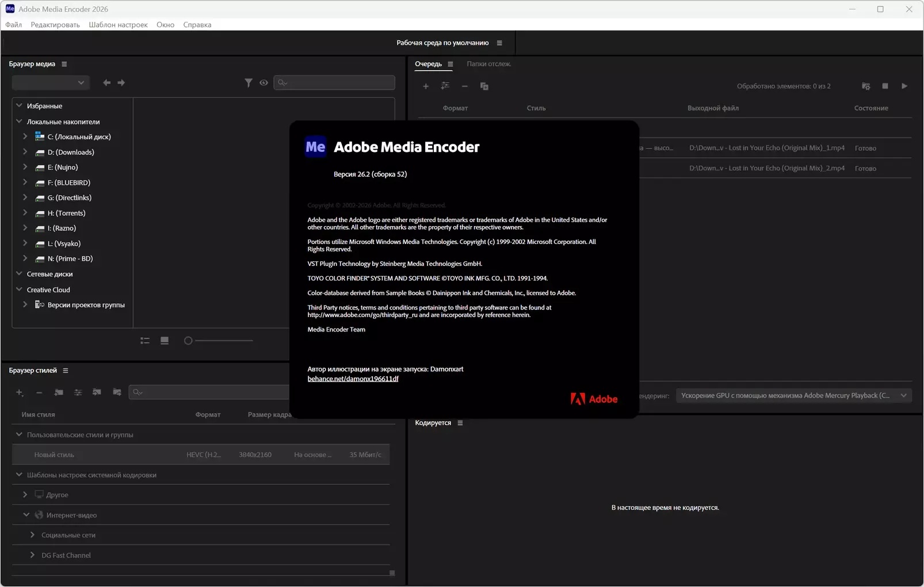This screenshot has width=924, height=587.
Task: Expand the D: (Downloads) drive
Action: (25, 152)
